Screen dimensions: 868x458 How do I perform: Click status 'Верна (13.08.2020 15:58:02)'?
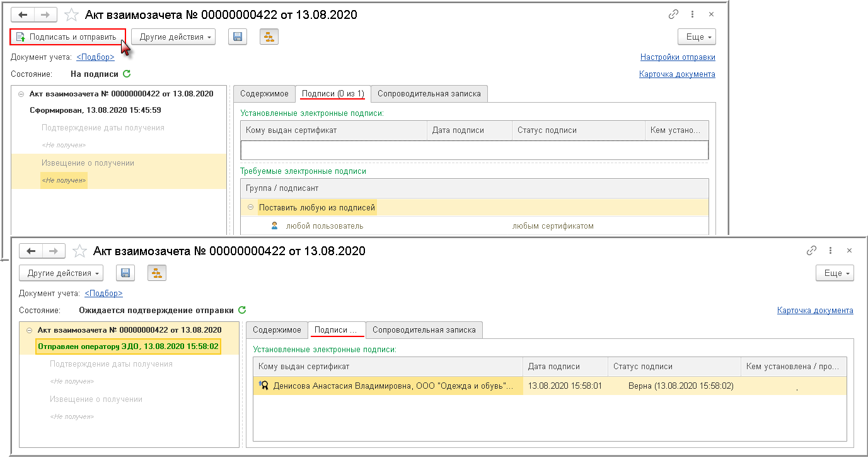point(681,386)
